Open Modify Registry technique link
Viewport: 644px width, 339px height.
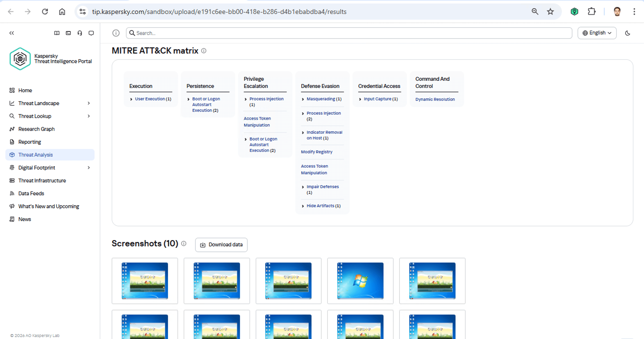click(317, 152)
